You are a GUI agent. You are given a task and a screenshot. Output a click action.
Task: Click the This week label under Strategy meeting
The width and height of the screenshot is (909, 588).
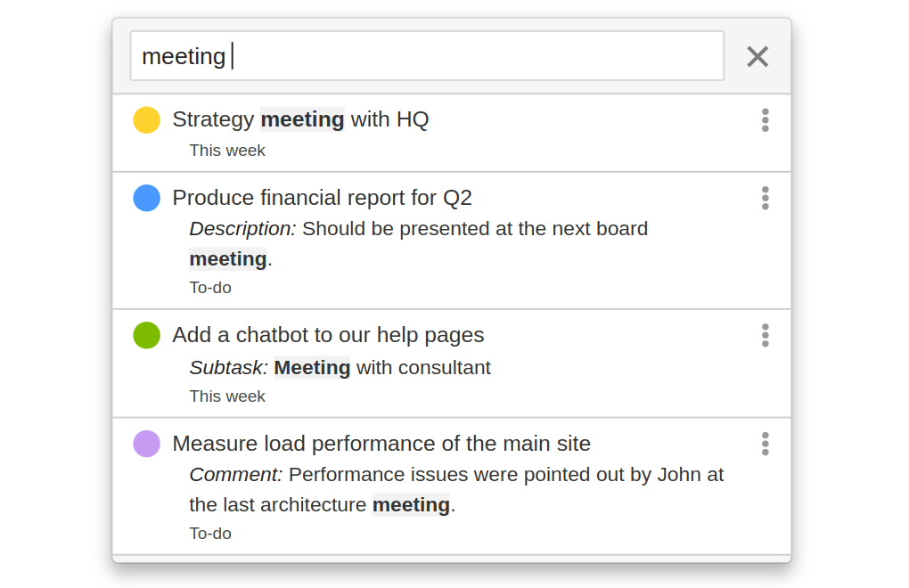tap(227, 151)
